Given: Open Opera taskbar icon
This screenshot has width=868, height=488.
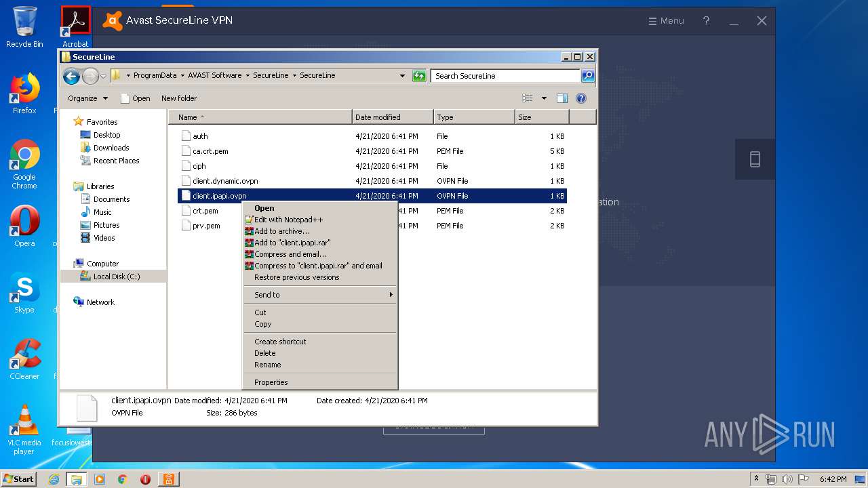Looking at the screenshot, I should [x=145, y=479].
